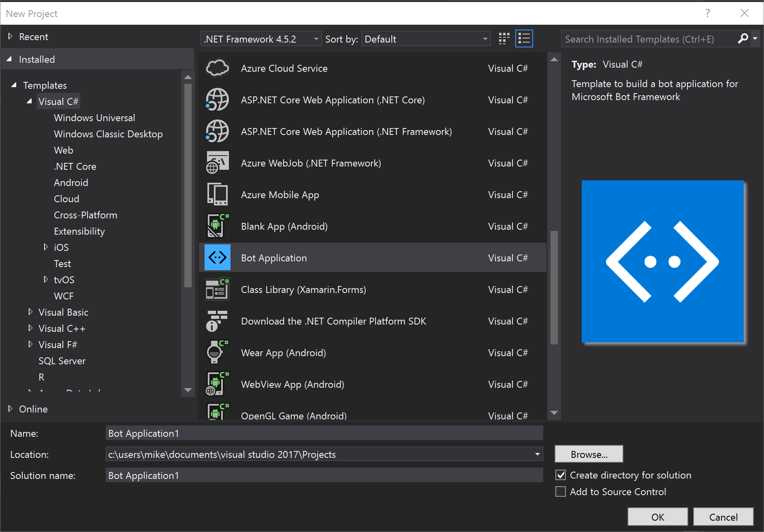The height and width of the screenshot is (532, 764).
Task: Select the Azure WebJob template icon
Action: 218,163
